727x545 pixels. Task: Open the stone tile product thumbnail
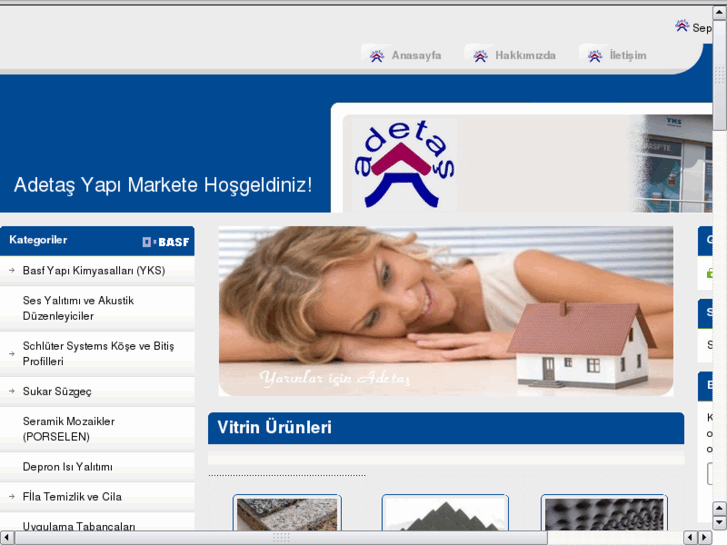click(287, 513)
